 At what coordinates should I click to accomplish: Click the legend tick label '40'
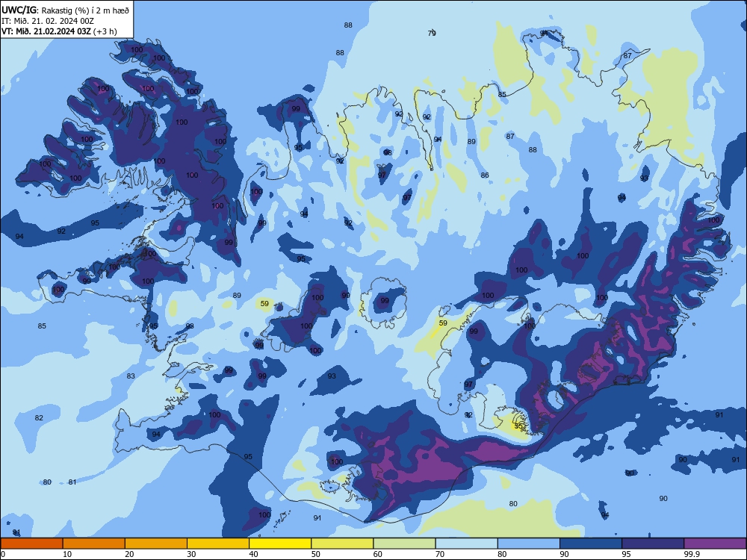coord(253,554)
